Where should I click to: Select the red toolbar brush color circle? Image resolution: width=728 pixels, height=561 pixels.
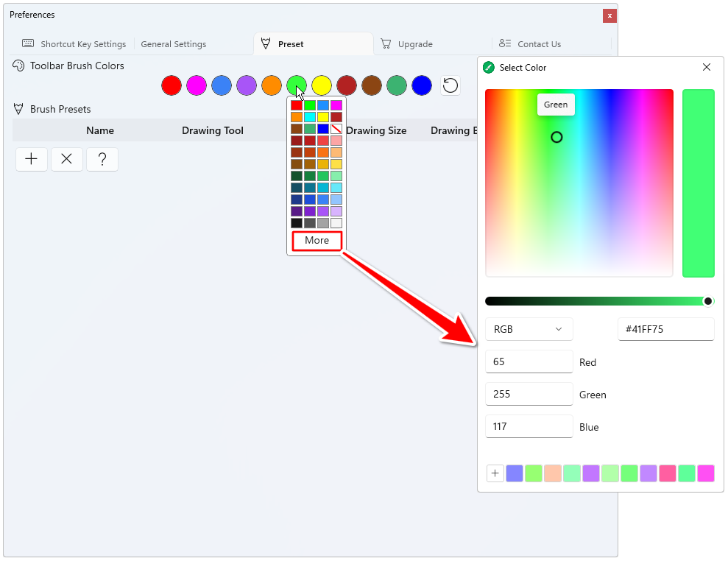click(x=172, y=85)
